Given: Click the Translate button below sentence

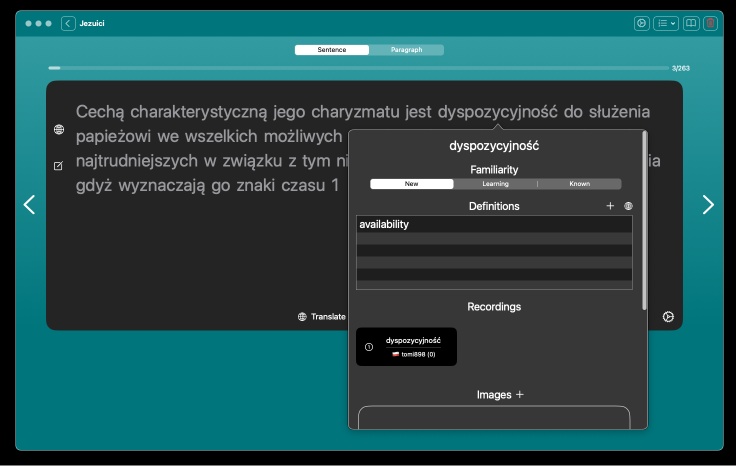Looking at the screenshot, I should point(321,317).
